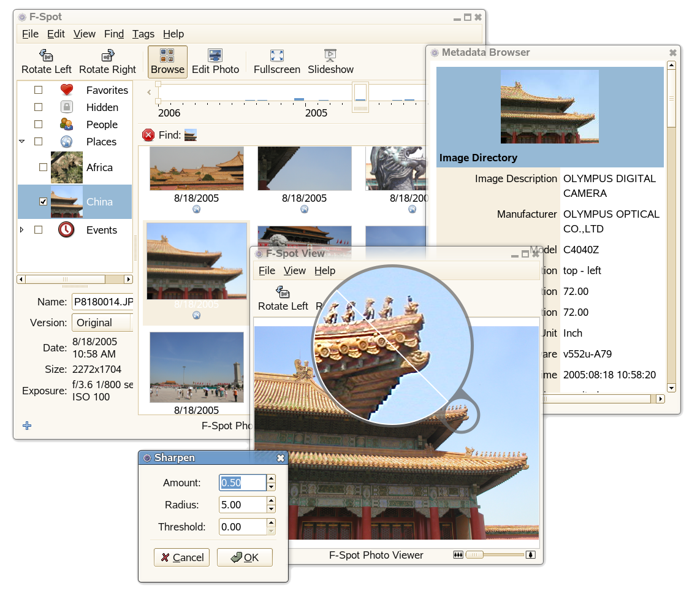Viewport: 700px width, 593px height.
Task: Click Rotate Left in main F-Spot toolbar
Action: [47, 61]
